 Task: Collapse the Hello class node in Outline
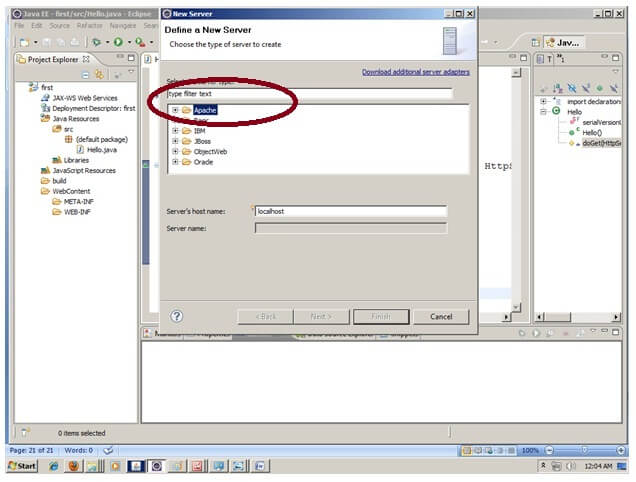(x=544, y=112)
